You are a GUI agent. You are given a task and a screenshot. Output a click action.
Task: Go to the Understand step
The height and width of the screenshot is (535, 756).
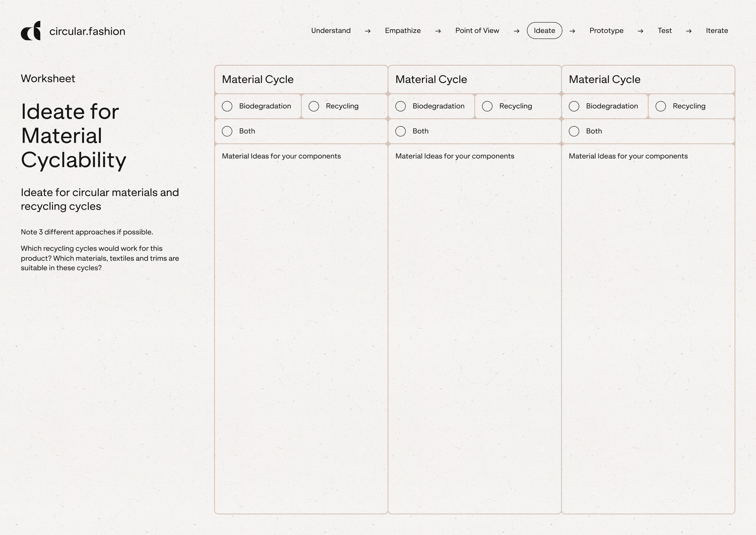click(330, 31)
